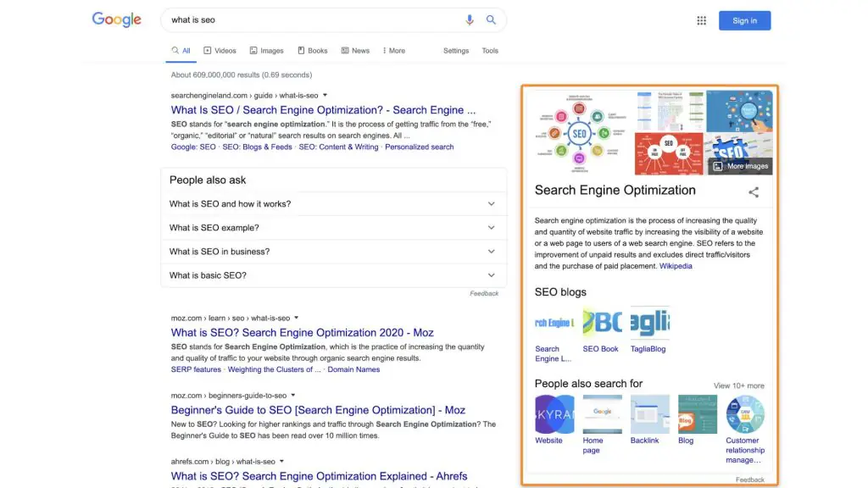Open 'Beginner's Guide to SEO' Moz result

(318, 410)
